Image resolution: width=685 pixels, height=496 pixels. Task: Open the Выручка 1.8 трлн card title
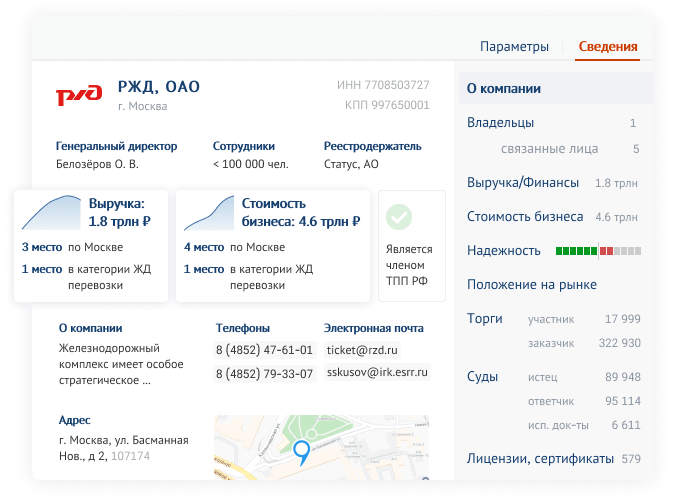coord(119,212)
